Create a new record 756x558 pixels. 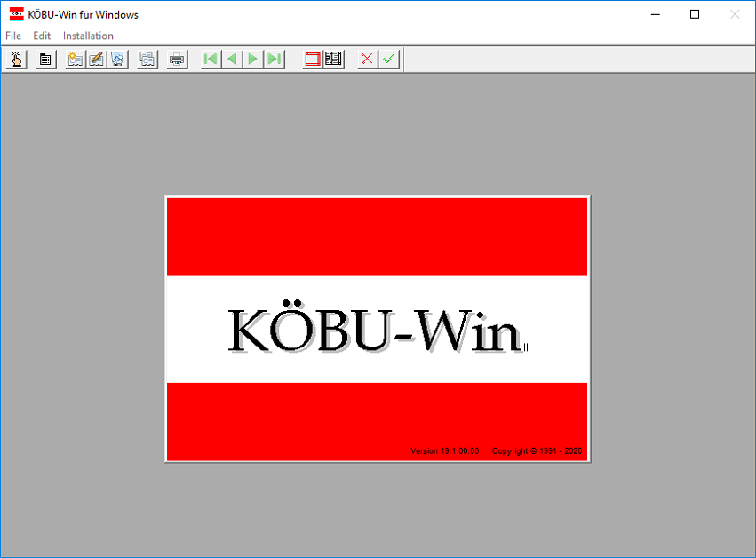(76, 60)
